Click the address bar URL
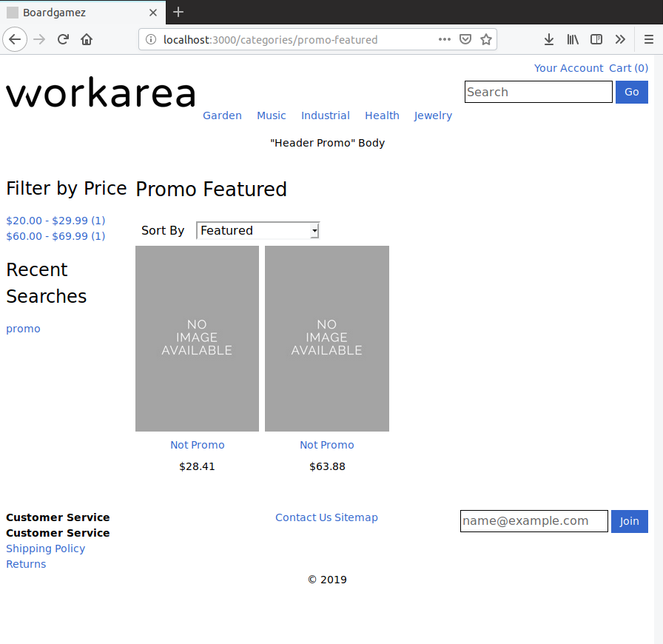The height and width of the screenshot is (644, 663). point(271,40)
